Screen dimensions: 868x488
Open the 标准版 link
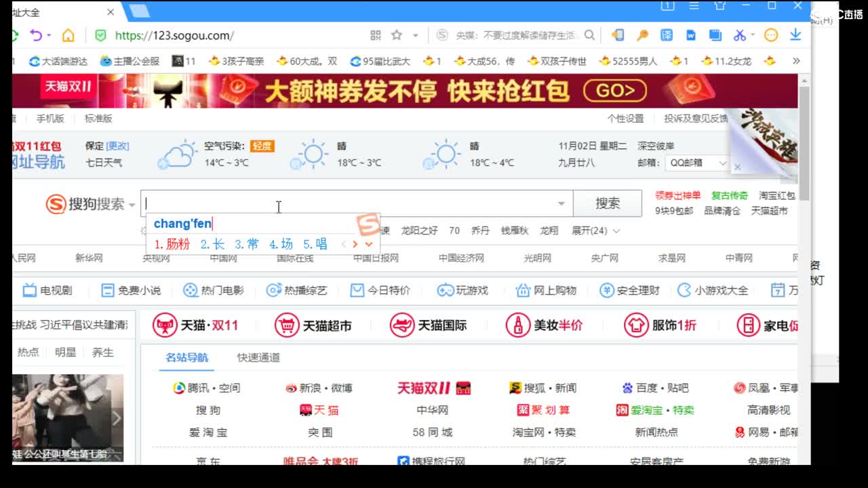[x=98, y=118]
